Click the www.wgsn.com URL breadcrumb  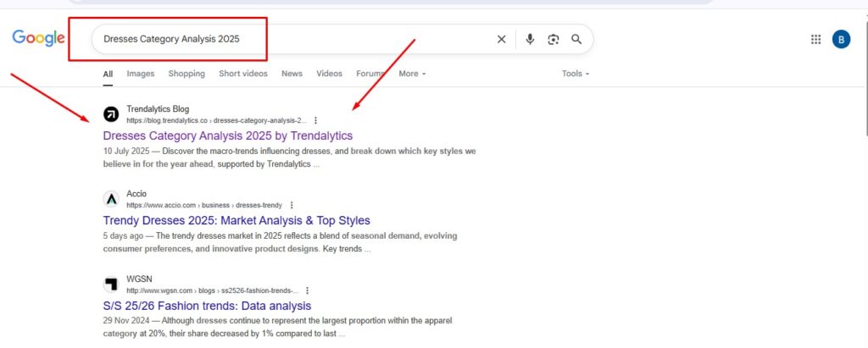click(212, 290)
